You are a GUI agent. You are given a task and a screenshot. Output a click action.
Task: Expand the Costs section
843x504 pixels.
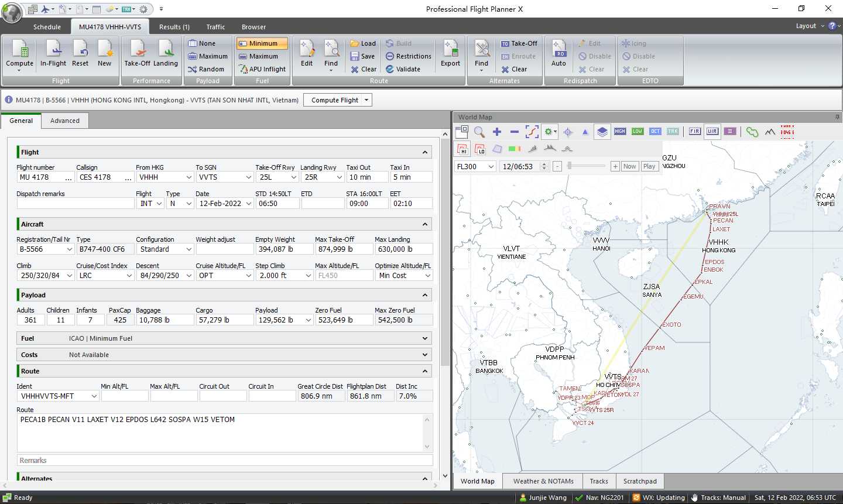point(425,355)
